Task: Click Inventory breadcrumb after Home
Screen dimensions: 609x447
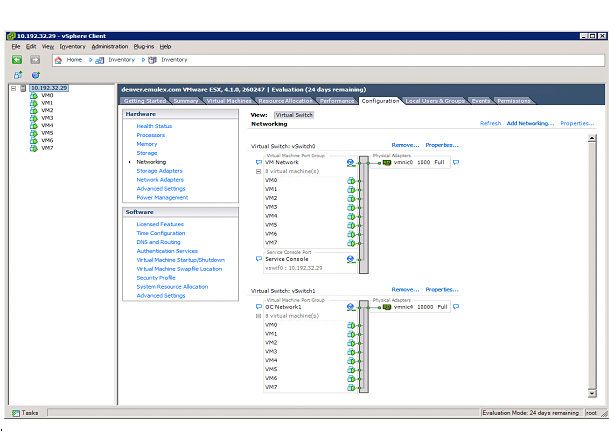Action: (x=121, y=60)
